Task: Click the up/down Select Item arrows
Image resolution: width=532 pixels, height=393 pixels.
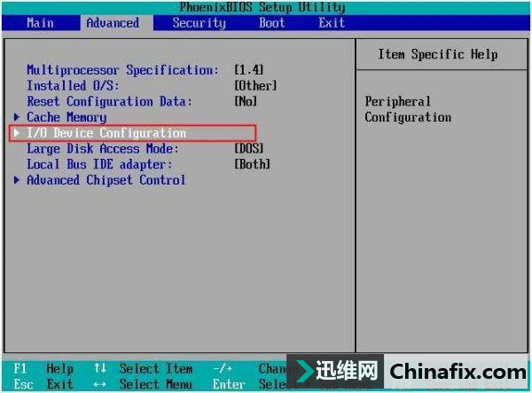Action: (100, 368)
